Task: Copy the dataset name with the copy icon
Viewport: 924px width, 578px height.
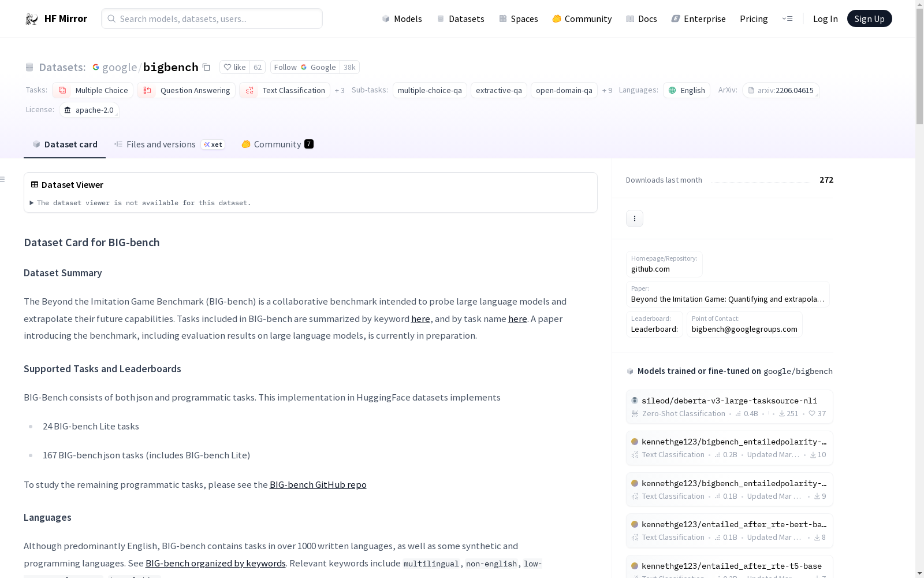Action: 206,67
